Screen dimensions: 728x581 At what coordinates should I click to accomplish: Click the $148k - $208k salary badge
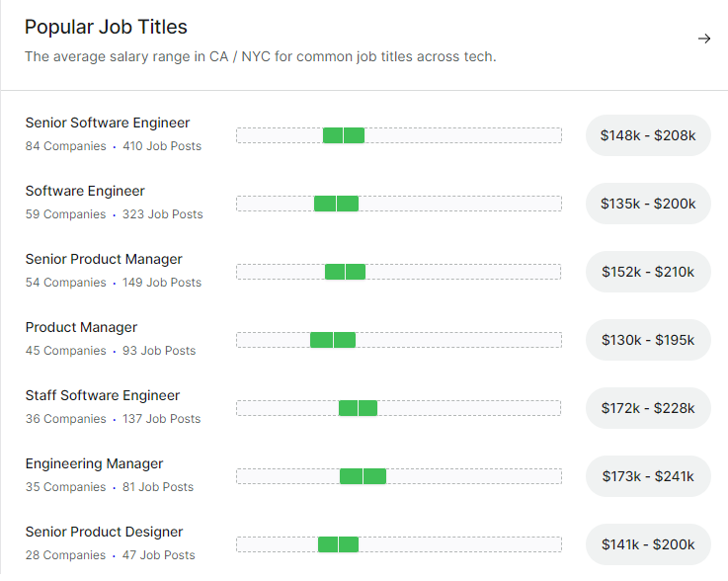coord(648,135)
